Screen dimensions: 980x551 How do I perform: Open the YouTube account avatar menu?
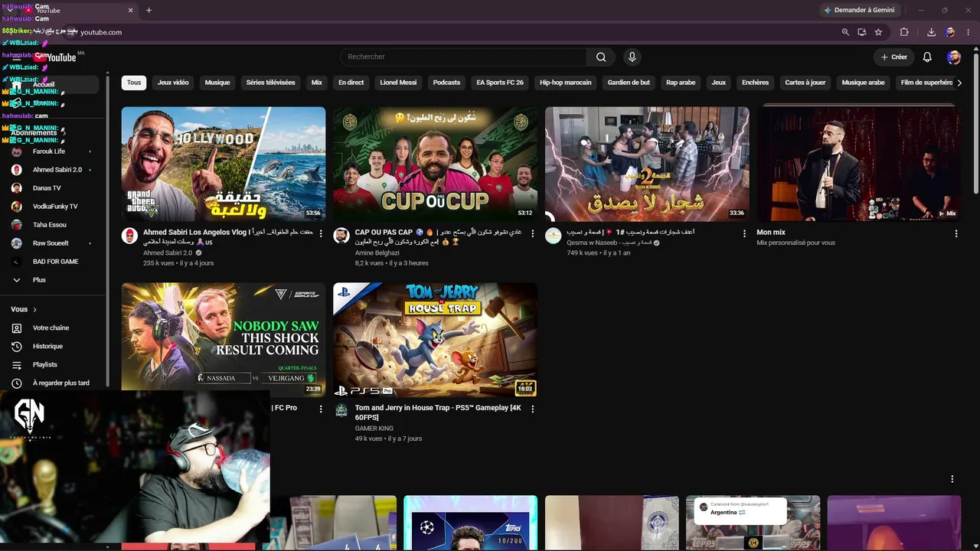953,57
